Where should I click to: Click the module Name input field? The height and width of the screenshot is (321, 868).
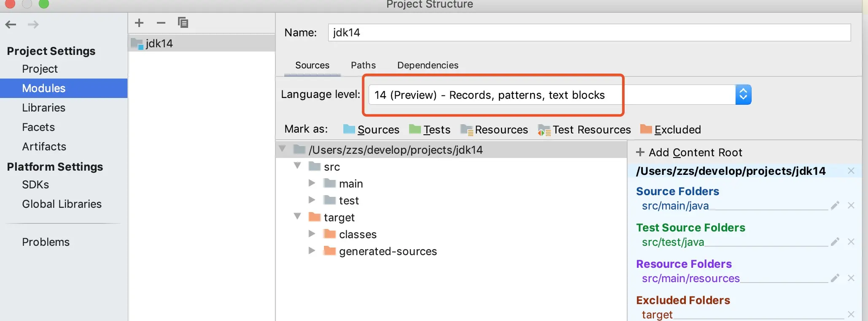tap(589, 33)
